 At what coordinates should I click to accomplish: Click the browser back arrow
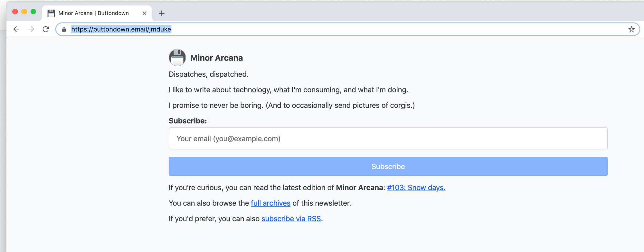pos(16,29)
